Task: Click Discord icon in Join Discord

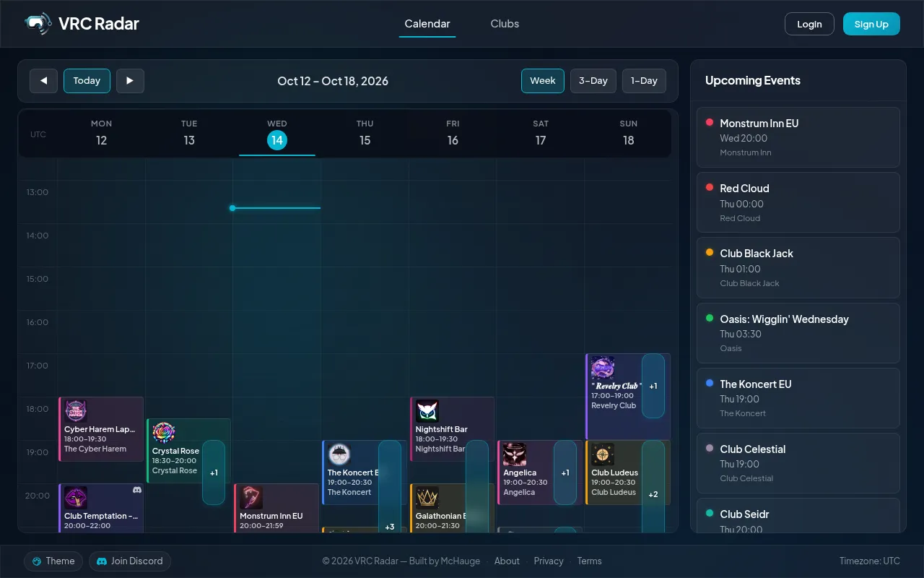Action: pyautogui.click(x=102, y=561)
